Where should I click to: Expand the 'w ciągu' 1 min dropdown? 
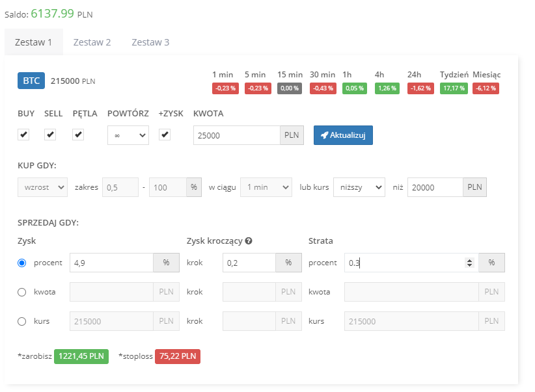(x=266, y=187)
